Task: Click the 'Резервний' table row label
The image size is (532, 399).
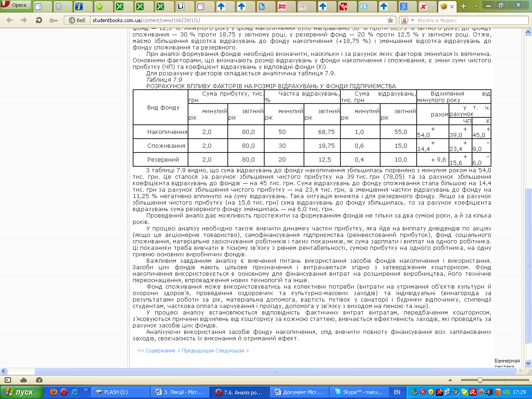Action: click(163, 159)
